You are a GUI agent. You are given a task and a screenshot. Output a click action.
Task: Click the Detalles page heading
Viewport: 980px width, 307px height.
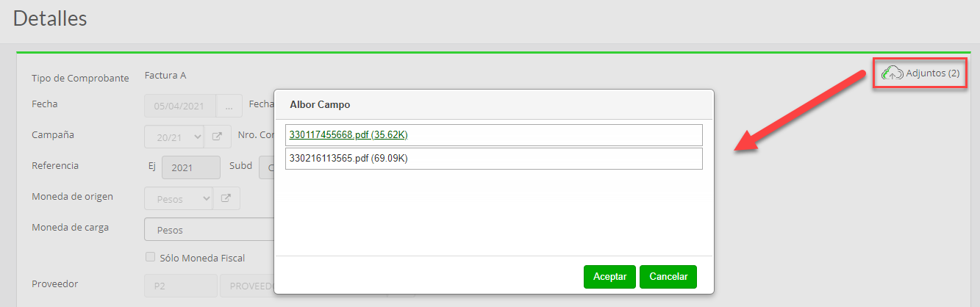50,18
